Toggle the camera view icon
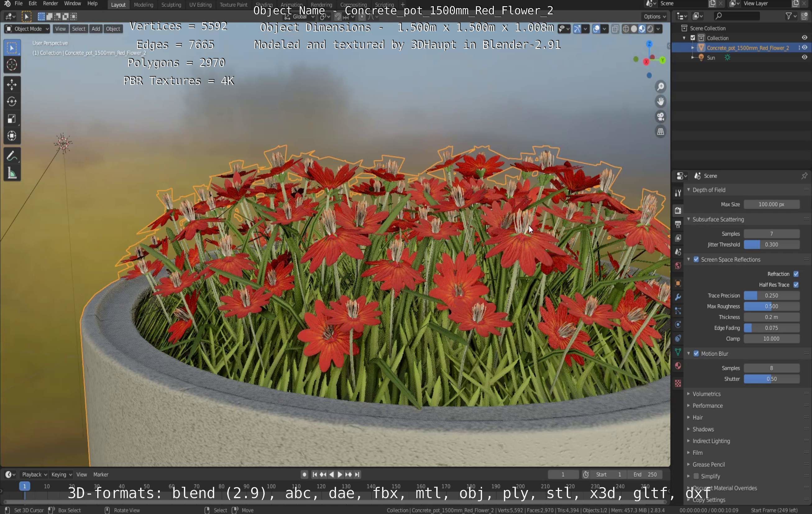 661,117
